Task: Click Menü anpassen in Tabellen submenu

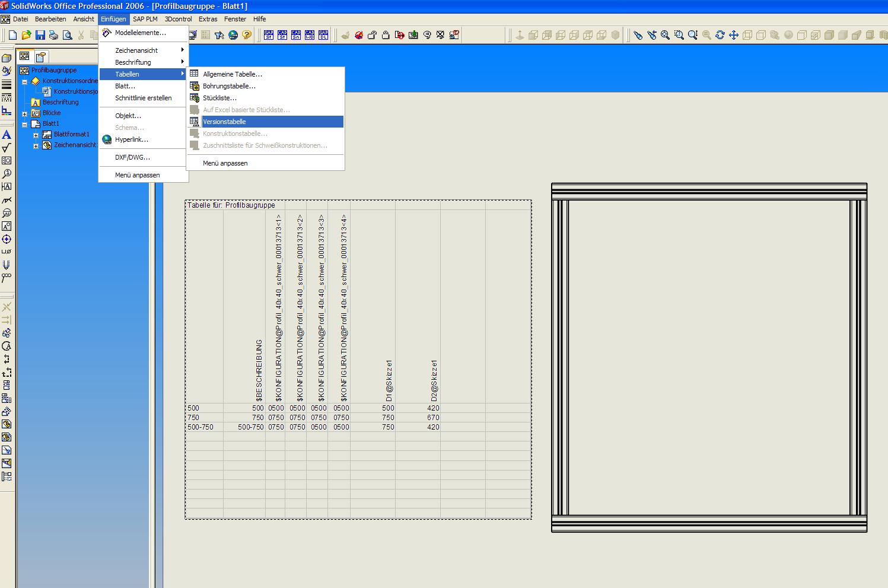Action: 266,163
